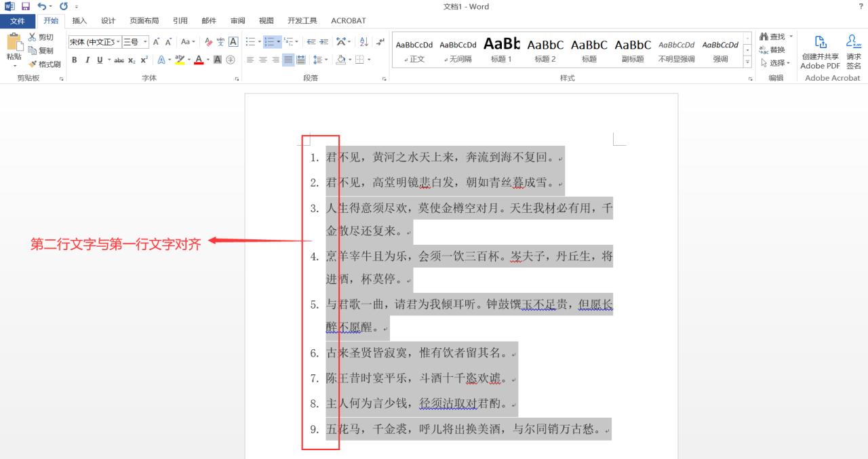Open the File (文件) tab
The image size is (868, 459).
[x=18, y=21]
